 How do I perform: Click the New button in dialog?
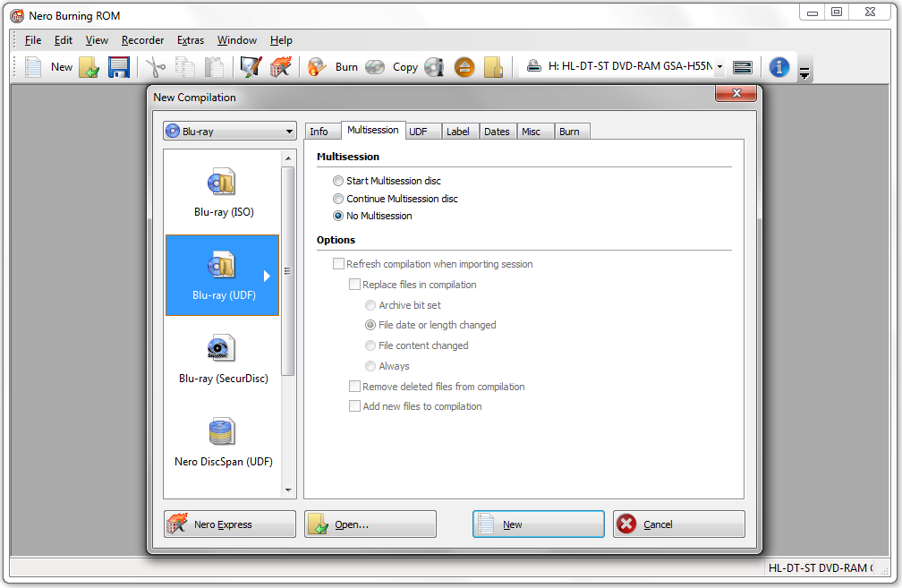click(x=538, y=524)
